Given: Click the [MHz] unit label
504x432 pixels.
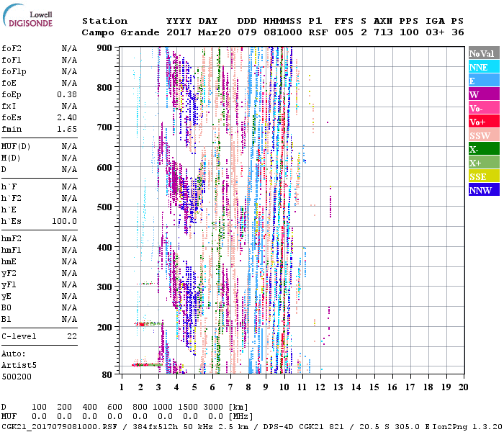Looking at the screenshot, I should click(240, 416).
